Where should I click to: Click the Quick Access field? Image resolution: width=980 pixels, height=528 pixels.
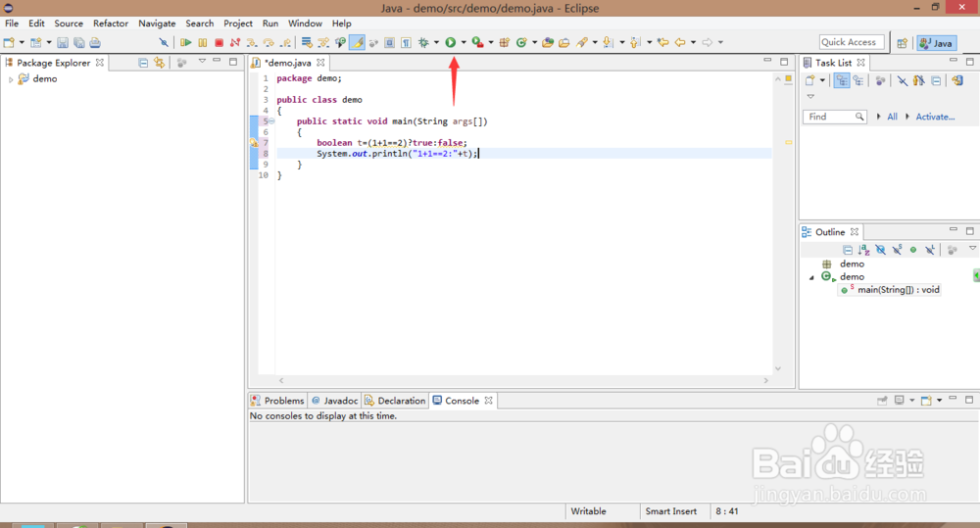(x=852, y=42)
